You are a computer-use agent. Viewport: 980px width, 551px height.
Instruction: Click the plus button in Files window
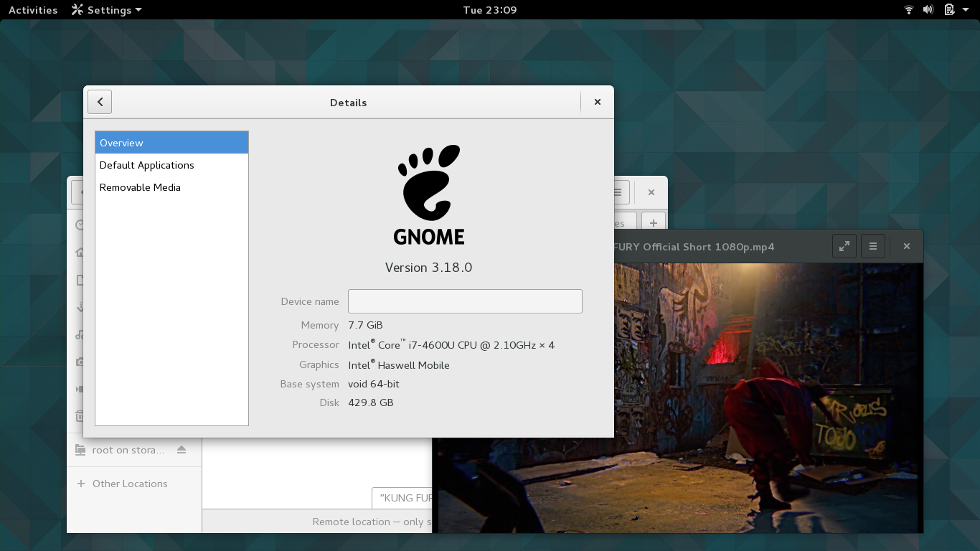654,222
